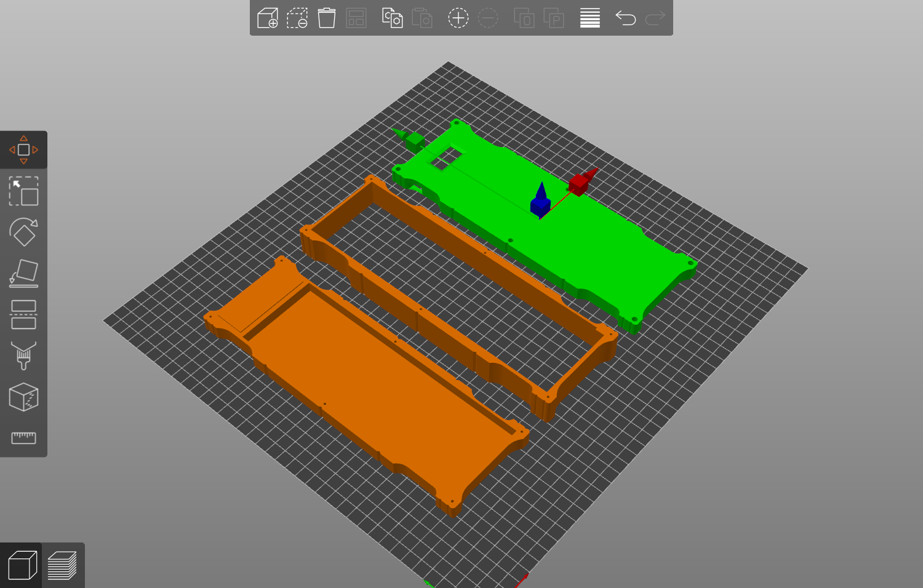Select the Cut tool
Screen dimensions: 923x588
click(x=23, y=315)
